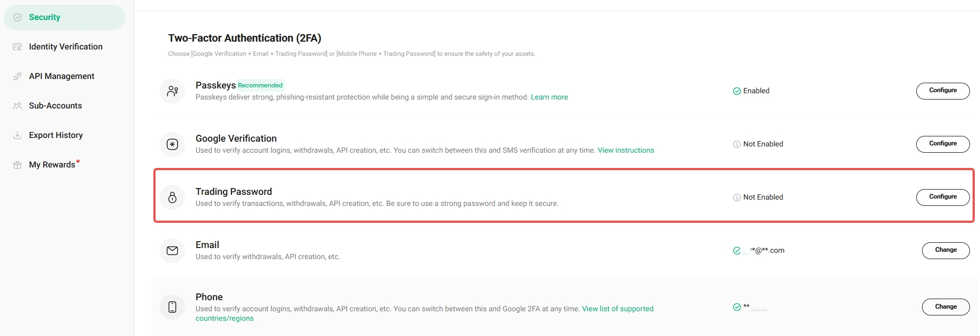Viewport: 980px width, 336px height.
Task: Go to the Sub-Accounts section
Action: pyautogui.click(x=55, y=106)
